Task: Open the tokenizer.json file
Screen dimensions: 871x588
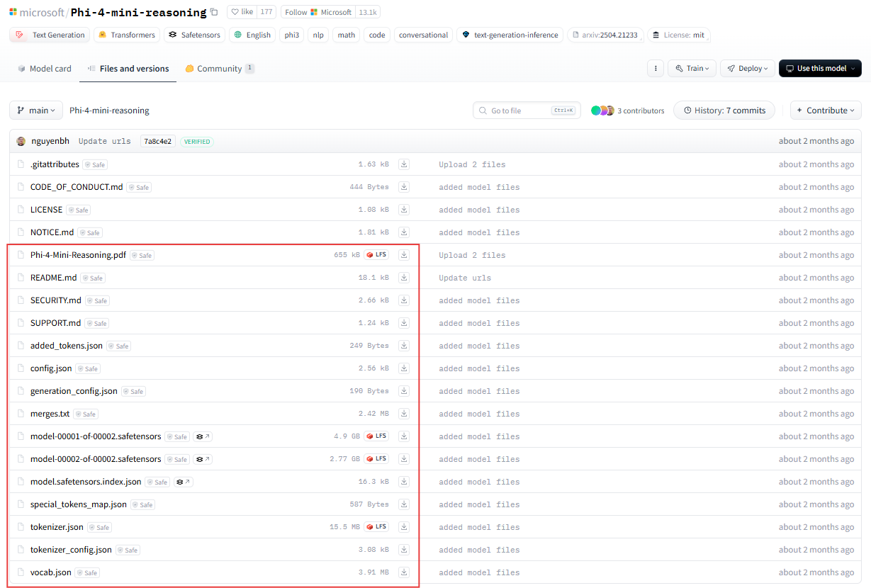Action: tap(57, 527)
